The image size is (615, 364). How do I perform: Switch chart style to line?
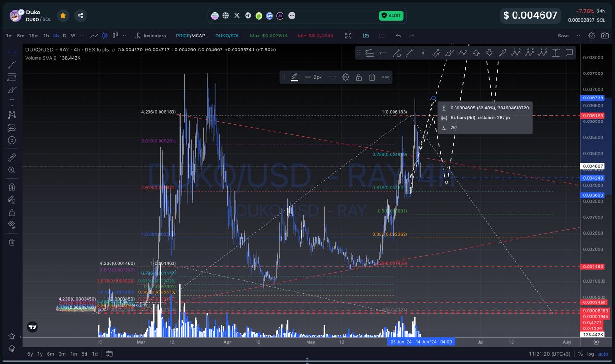pyautogui.click(x=95, y=36)
